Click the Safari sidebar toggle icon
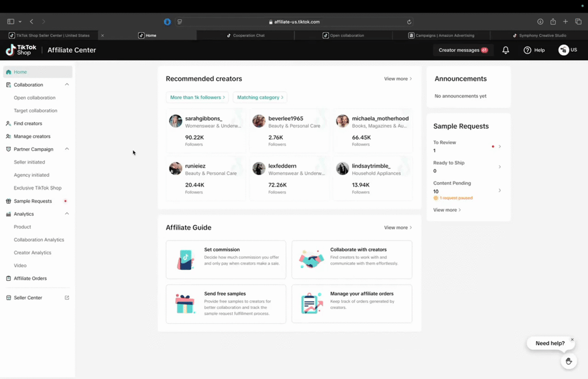Viewport: 588px width, 379px height. [10, 22]
